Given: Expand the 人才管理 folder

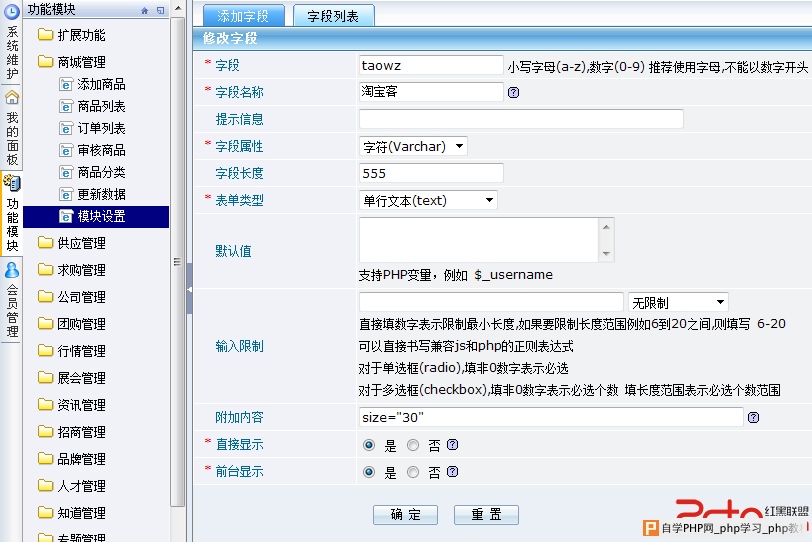Looking at the screenshot, I should 71,486.
